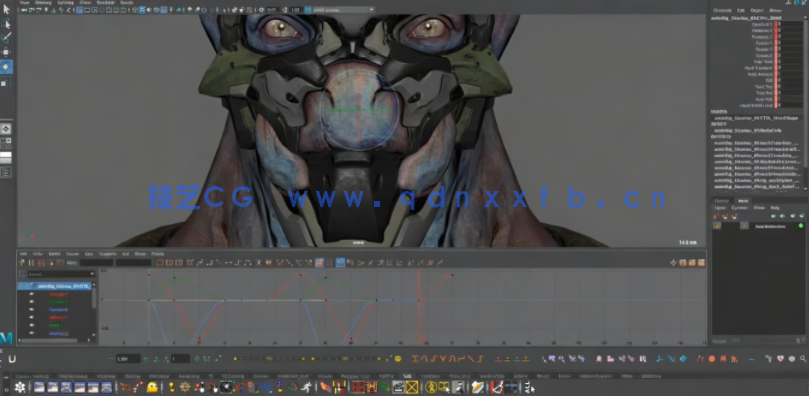Click the yellow crossed-box shelf icon
Viewport: 809px width, 396px height.
411,387
